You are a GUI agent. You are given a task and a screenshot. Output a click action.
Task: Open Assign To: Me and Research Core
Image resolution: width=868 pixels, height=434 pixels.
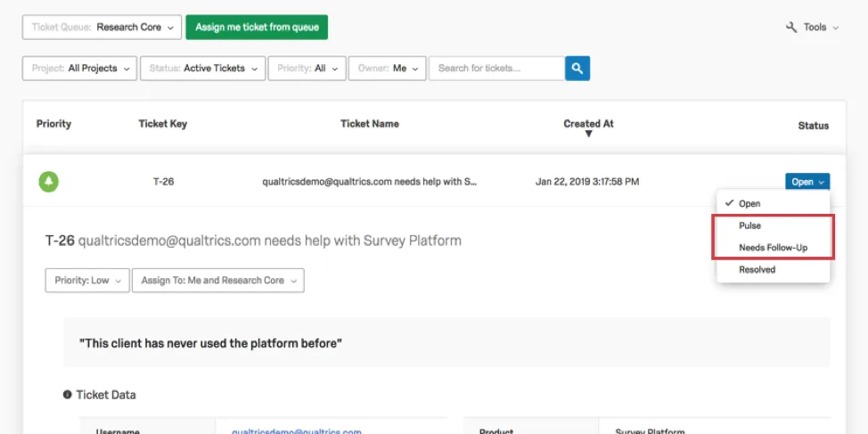click(217, 281)
